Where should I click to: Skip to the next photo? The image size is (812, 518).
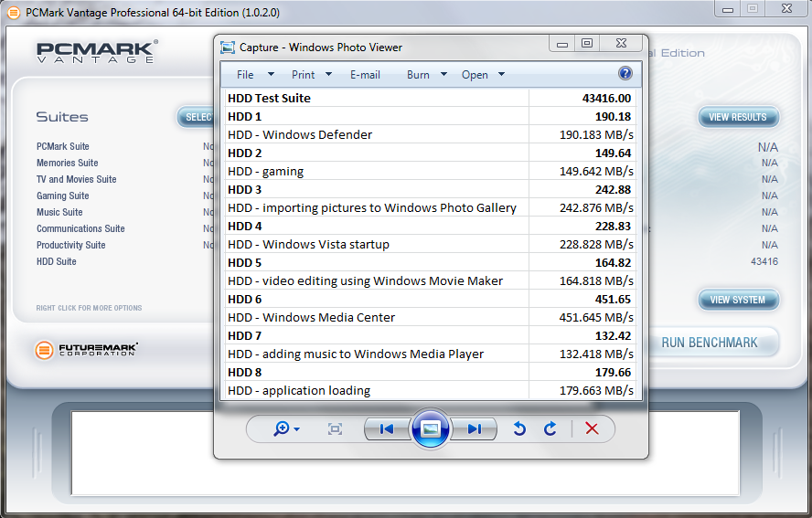474,428
